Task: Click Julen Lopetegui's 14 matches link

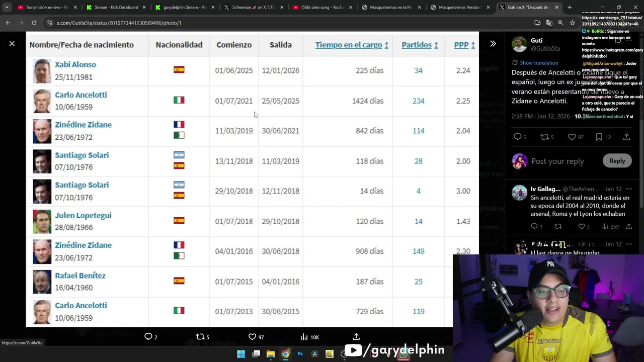Action: click(418, 221)
